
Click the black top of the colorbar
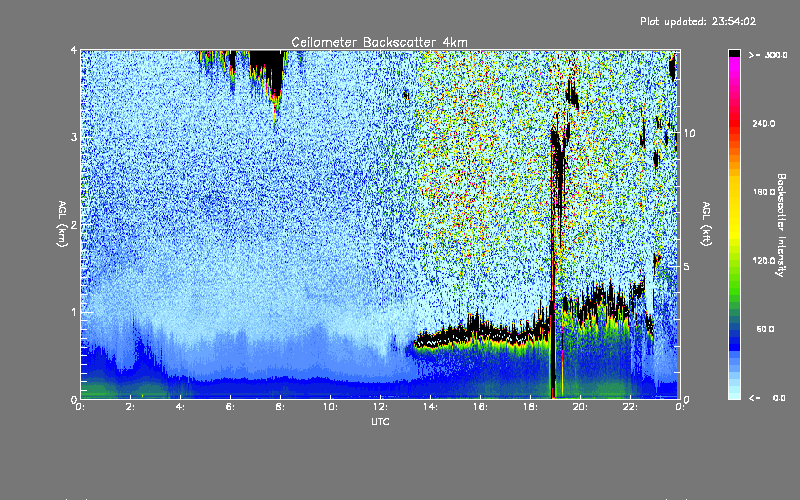click(734, 53)
